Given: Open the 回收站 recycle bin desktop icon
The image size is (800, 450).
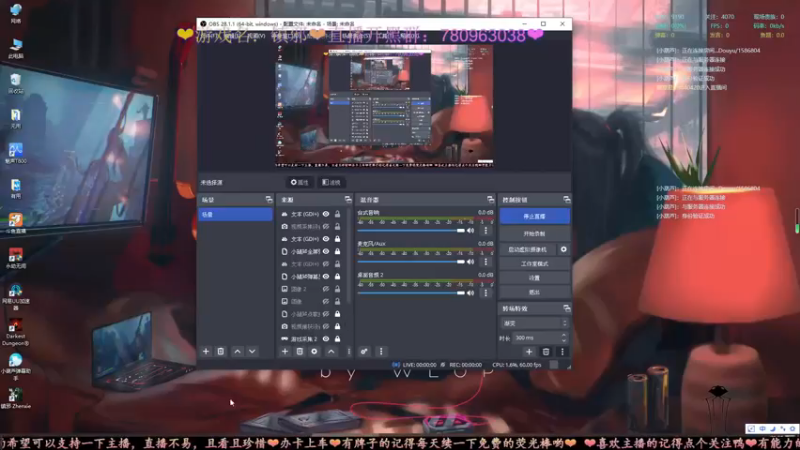Looking at the screenshot, I should coord(15,84).
